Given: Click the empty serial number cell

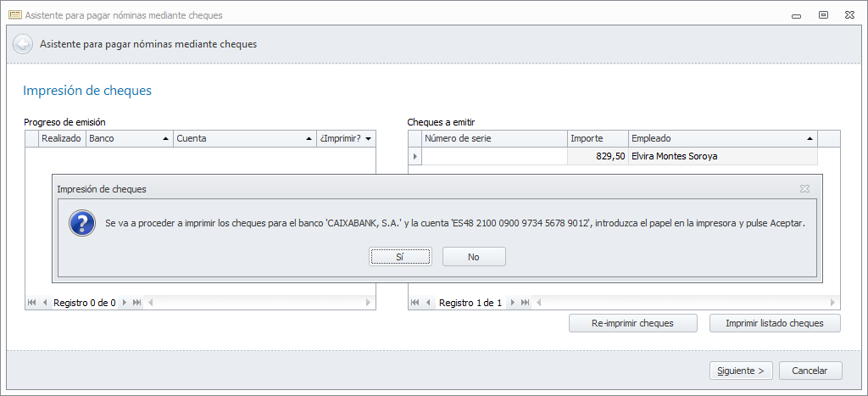Looking at the screenshot, I should [495, 156].
